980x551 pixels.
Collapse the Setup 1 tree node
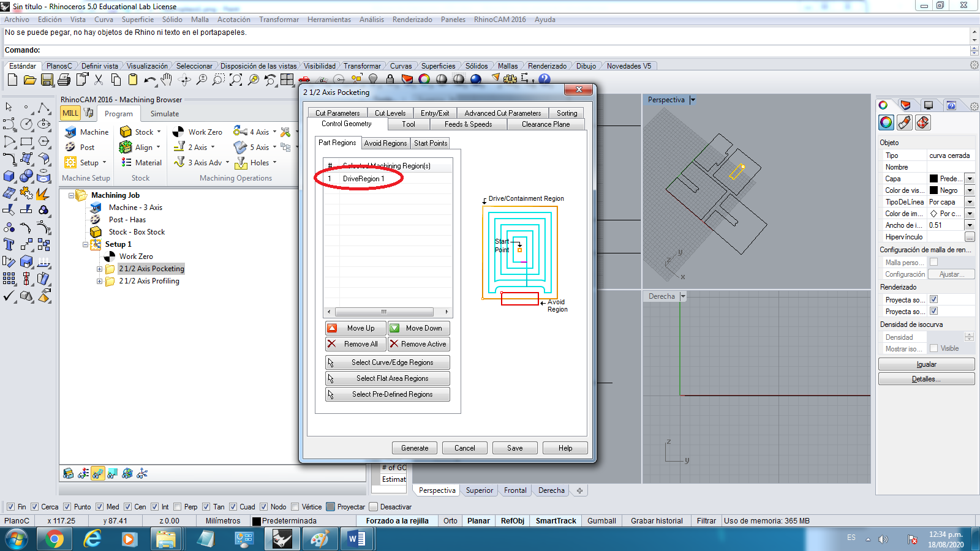point(86,244)
